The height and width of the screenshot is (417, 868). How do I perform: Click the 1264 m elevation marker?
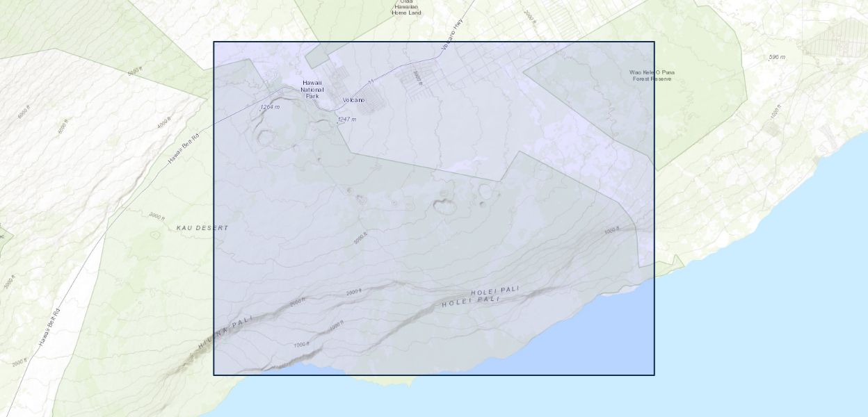270,107
